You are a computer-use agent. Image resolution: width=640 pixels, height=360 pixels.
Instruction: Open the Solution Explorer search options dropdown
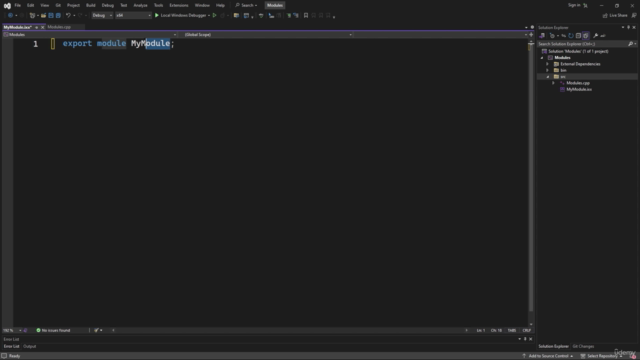point(635,44)
